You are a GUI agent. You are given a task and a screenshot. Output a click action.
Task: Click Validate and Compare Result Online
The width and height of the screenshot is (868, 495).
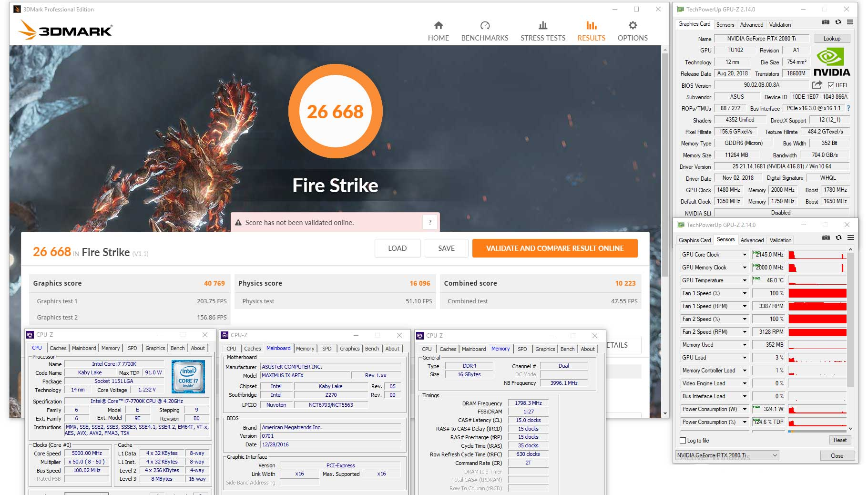pos(554,248)
